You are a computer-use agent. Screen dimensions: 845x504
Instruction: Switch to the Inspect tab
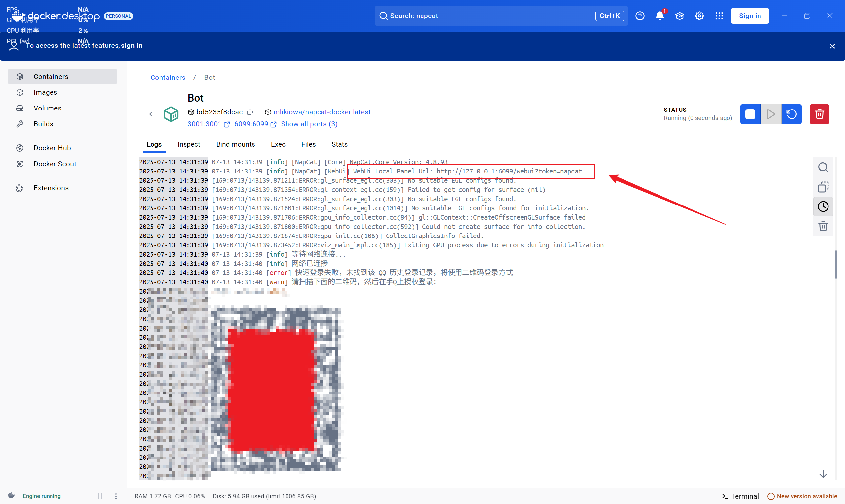point(188,144)
